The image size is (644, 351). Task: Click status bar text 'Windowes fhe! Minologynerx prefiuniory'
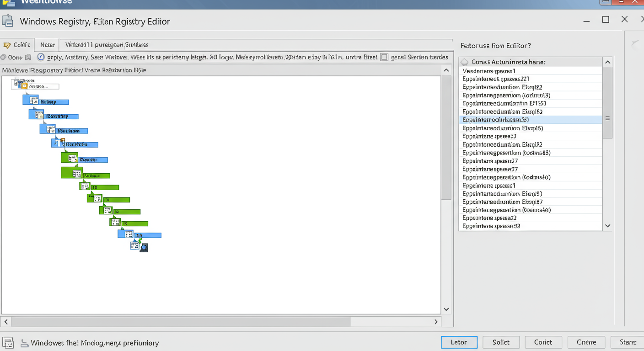[95, 343]
